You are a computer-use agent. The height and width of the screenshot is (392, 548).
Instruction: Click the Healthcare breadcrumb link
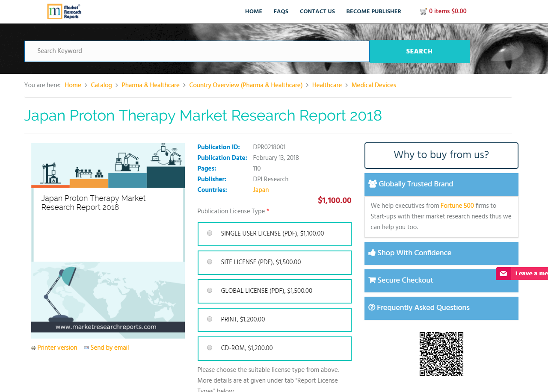[x=327, y=85]
